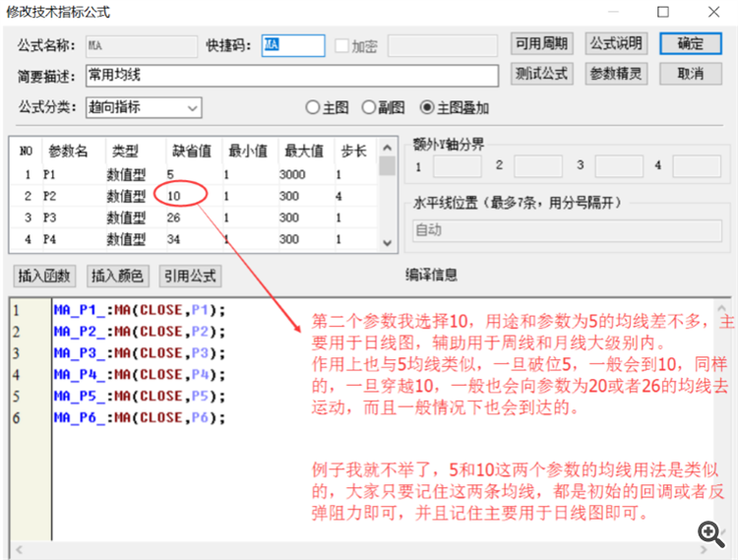Click P1 maximum value 3000
This screenshot has height=560, width=738.
[x=292, y=174]
